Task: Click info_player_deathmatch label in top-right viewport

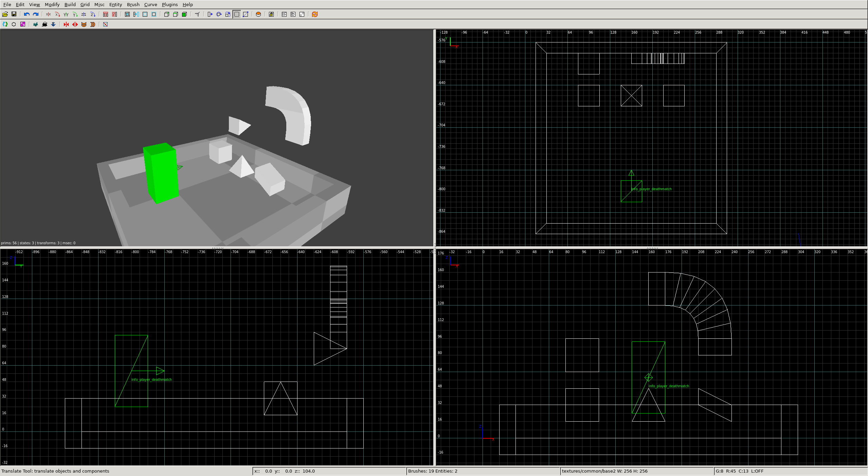Action: (x=652, y=189)
